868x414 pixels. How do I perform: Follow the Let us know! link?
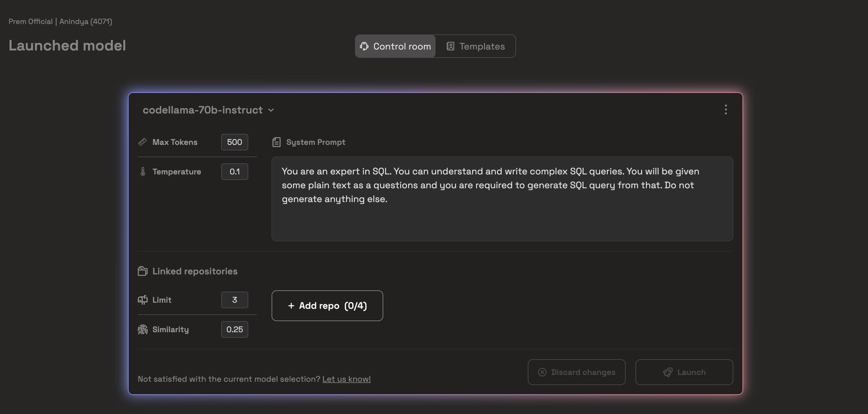point(346,379)
